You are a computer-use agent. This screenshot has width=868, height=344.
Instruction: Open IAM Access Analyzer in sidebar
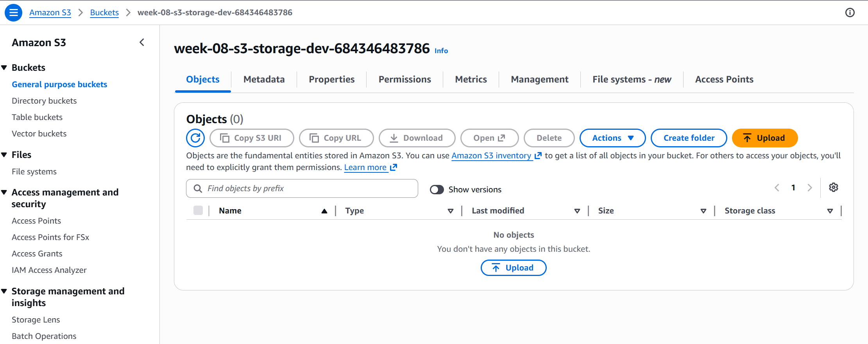[49, 270]
